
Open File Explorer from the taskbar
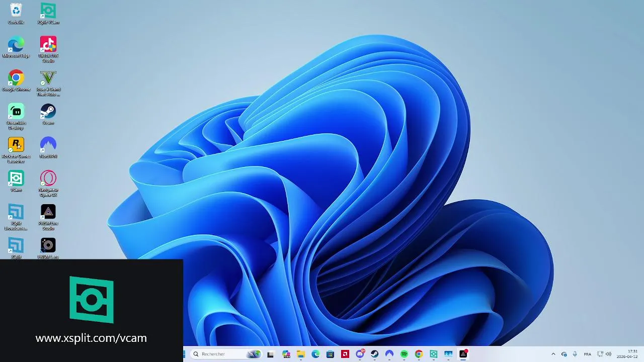(x=301, y=354)
